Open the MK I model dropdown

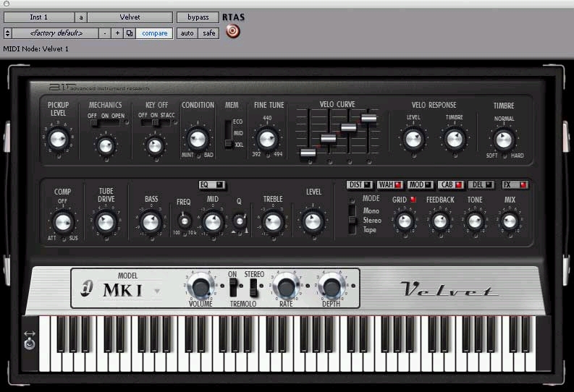pos(157,291)
